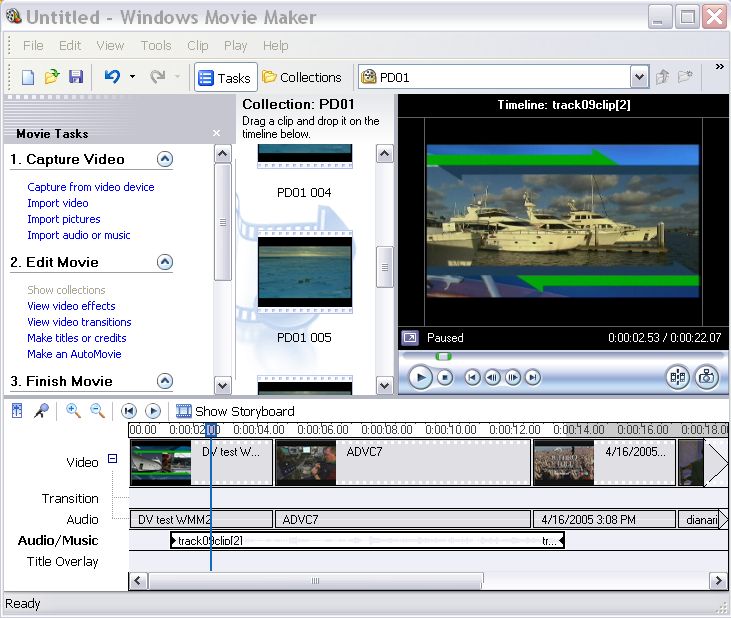
Task: Click Capture from video device link
Action: (90, 187)
